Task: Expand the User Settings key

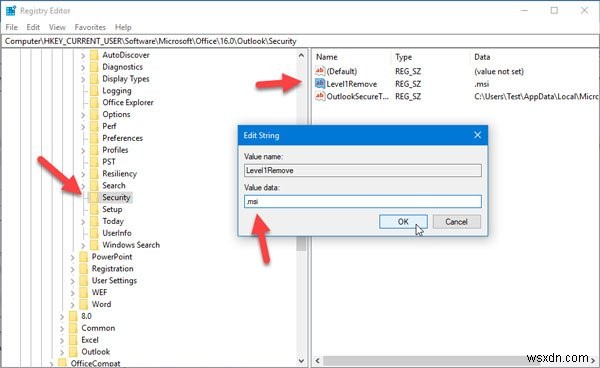Action: (73, 281)
